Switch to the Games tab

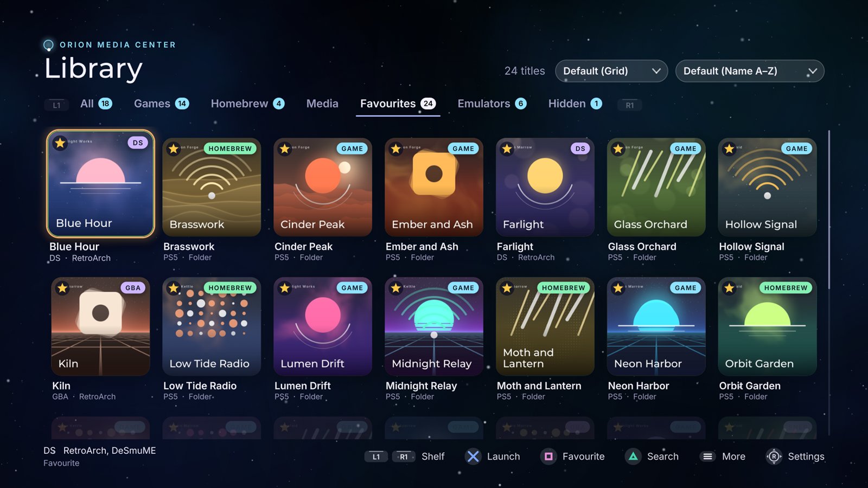click(x=161, y=104)
